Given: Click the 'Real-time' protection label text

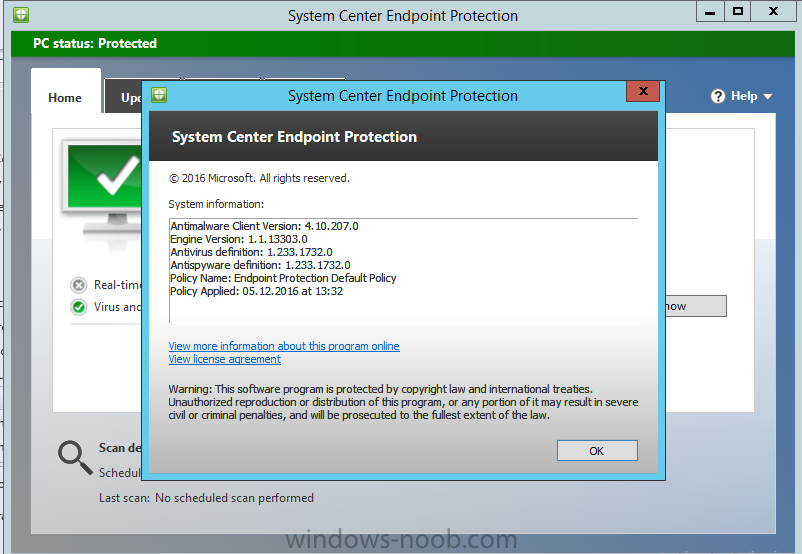Looking at the screenshot, I should [x=117, y=285].
